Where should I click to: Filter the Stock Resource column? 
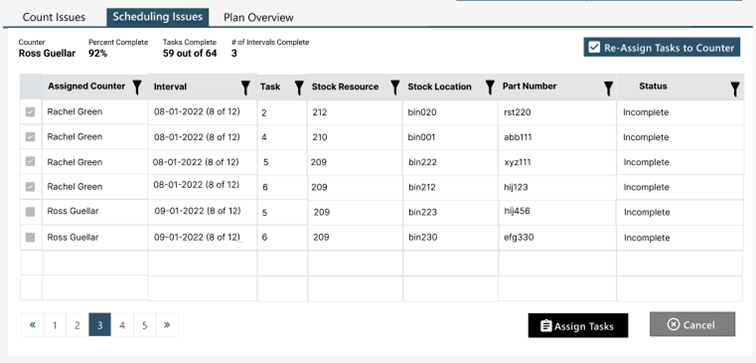click(395, 87)
